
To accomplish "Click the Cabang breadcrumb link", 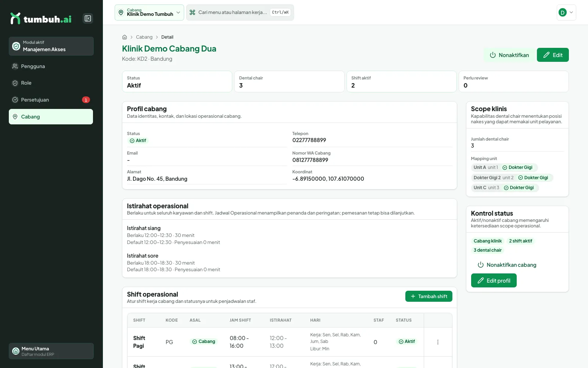I will coord(144,37).
